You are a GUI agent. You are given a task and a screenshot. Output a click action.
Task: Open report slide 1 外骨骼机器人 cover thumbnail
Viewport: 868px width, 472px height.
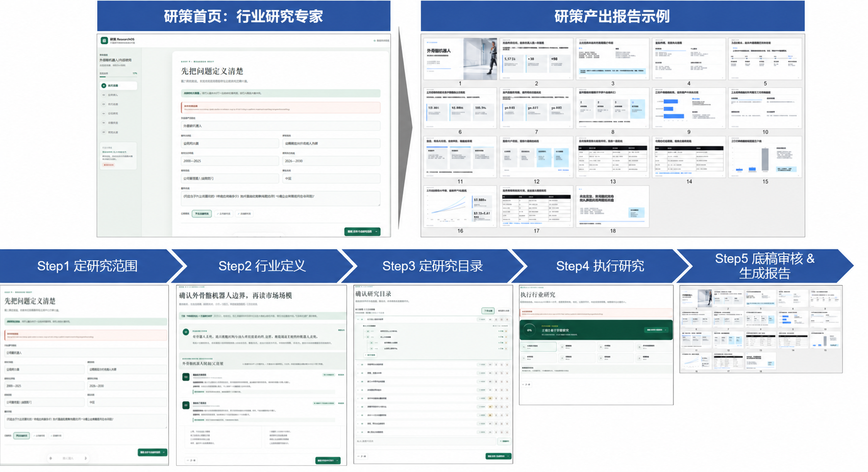click(460, 58)
